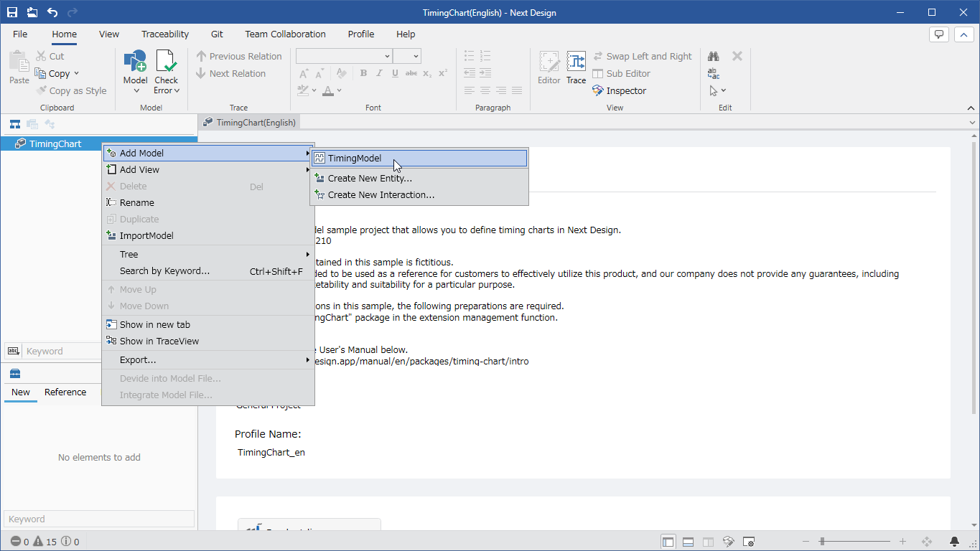This screenshot has height=551, width=980.
Task: Open the font color dropdown arrow
Action: tap(339, 90)
